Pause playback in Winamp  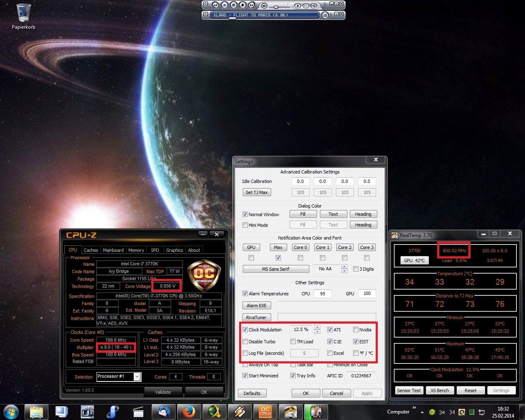233,5
